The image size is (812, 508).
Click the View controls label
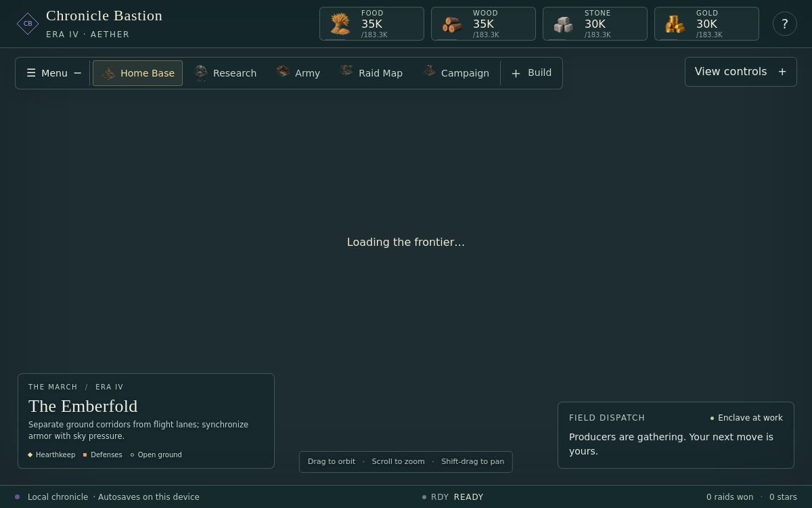[731, 72]
